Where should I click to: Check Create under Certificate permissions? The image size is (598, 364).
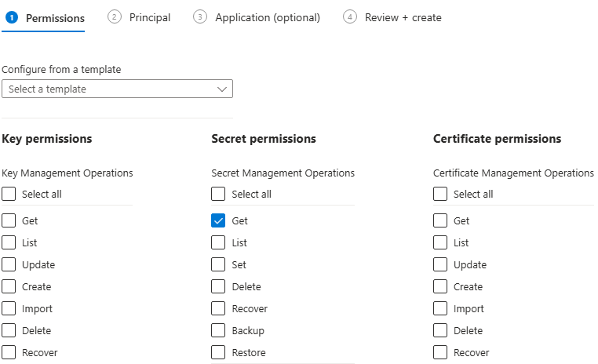click(440, 287)
